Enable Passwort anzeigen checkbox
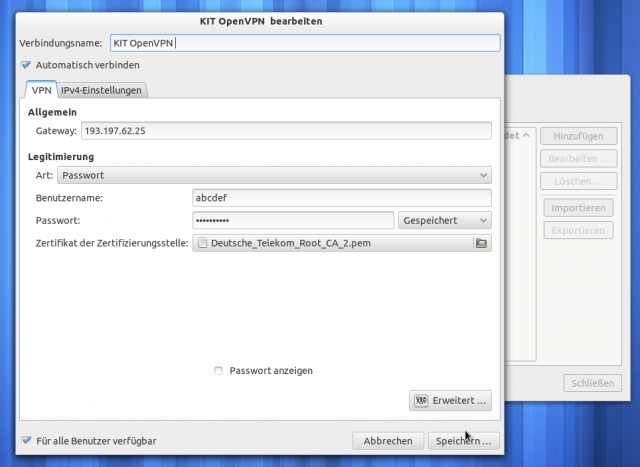 click(219, 371)
